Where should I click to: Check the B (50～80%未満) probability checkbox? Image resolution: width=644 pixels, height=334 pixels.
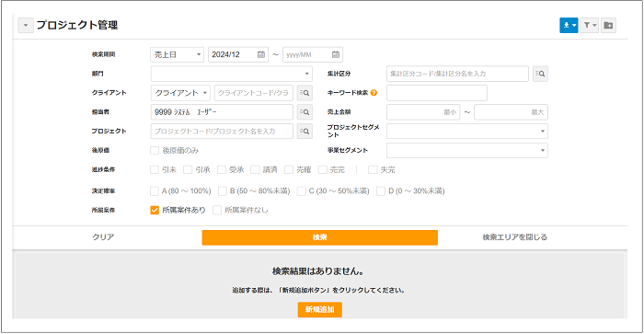point(223,191)
